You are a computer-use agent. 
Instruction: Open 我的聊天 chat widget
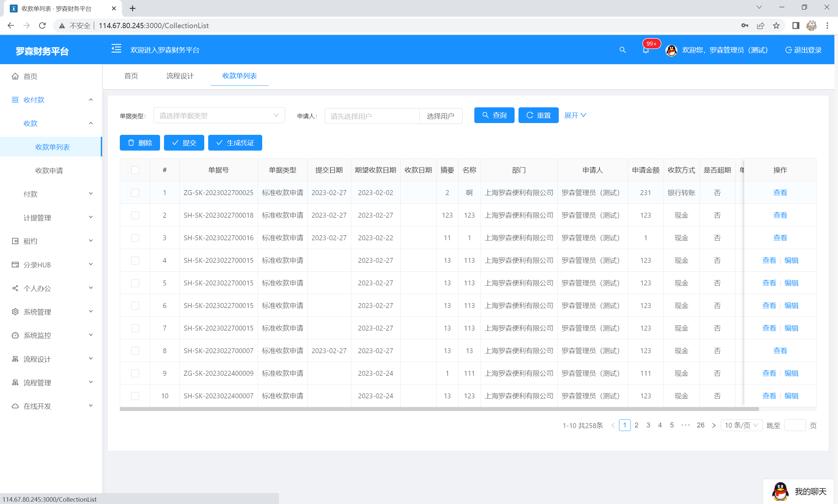click(799, 491)
